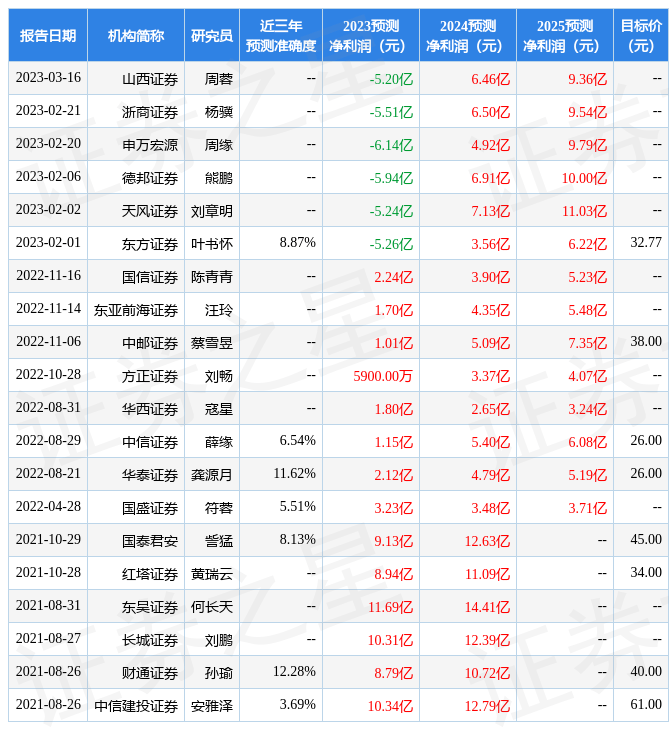Click the 2025预测净利润 column header
The height and width of the screenshot is (730, 669).
(x=565, y=35)
